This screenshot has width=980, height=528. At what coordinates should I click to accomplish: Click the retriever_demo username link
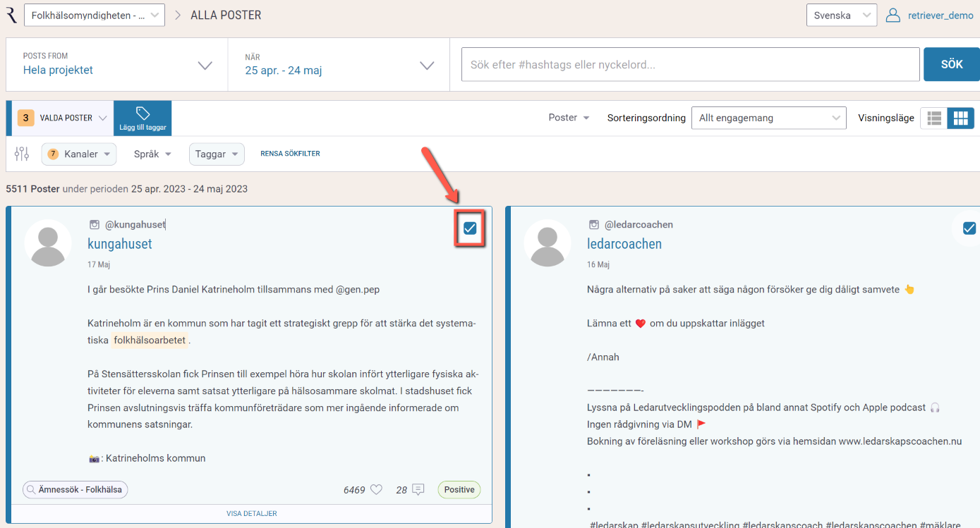coord(940,15)
